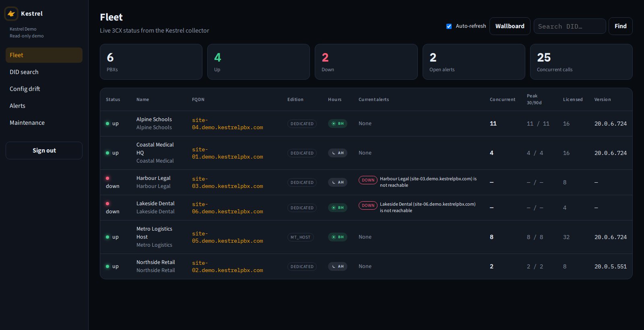
Task: Click the green status dot for Northside Retail
Action: click(107, 266)
